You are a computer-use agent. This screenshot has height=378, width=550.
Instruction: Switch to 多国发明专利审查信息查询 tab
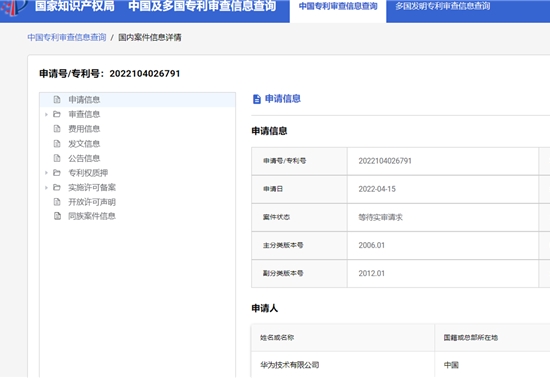click(443, 6)
